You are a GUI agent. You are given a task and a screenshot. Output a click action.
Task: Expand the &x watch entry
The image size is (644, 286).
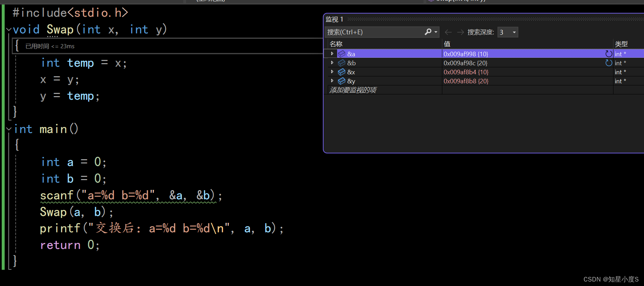click(x=332, y=72)
